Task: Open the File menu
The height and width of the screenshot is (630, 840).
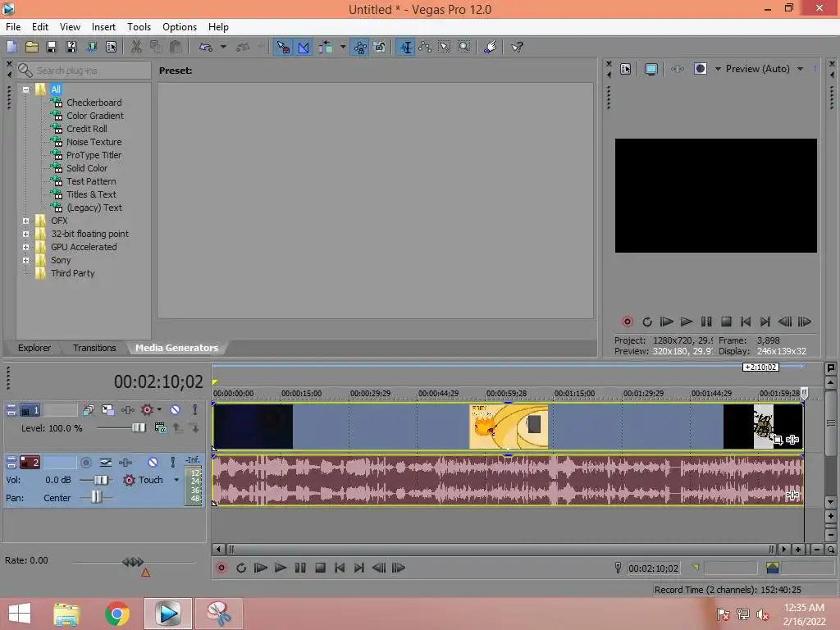Action: 13,27
